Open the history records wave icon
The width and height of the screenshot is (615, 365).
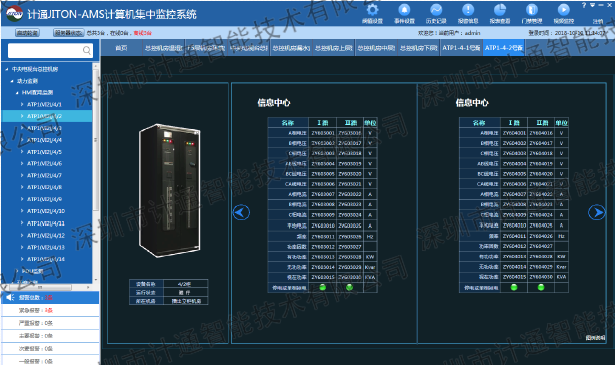pos(436,10)
